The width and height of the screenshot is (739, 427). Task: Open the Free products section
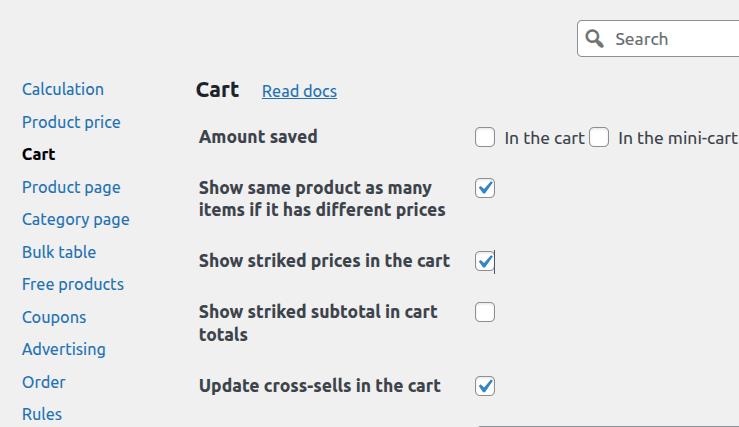73,284
